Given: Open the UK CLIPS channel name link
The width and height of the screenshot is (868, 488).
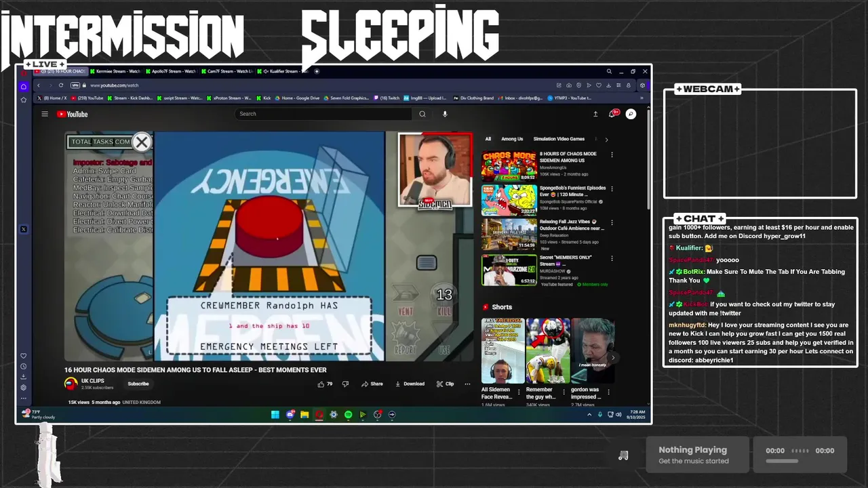Looking at the screenshot, I should click(93, 381).
